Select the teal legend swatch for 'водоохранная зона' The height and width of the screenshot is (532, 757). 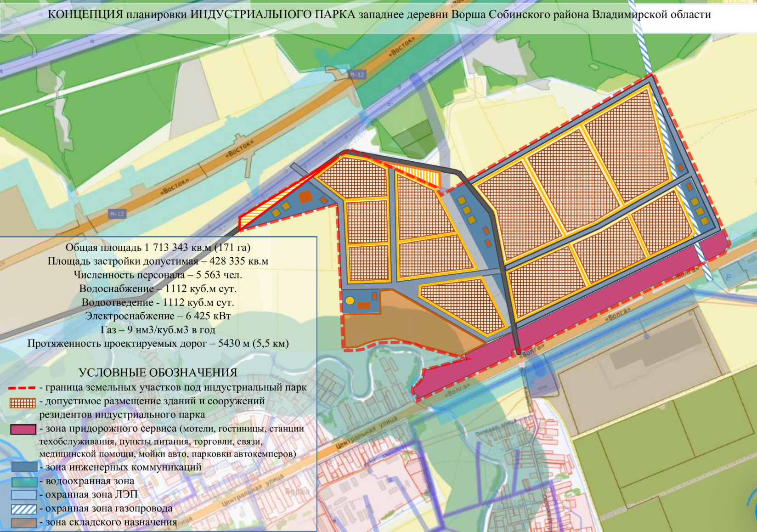(x=24, y=482)
